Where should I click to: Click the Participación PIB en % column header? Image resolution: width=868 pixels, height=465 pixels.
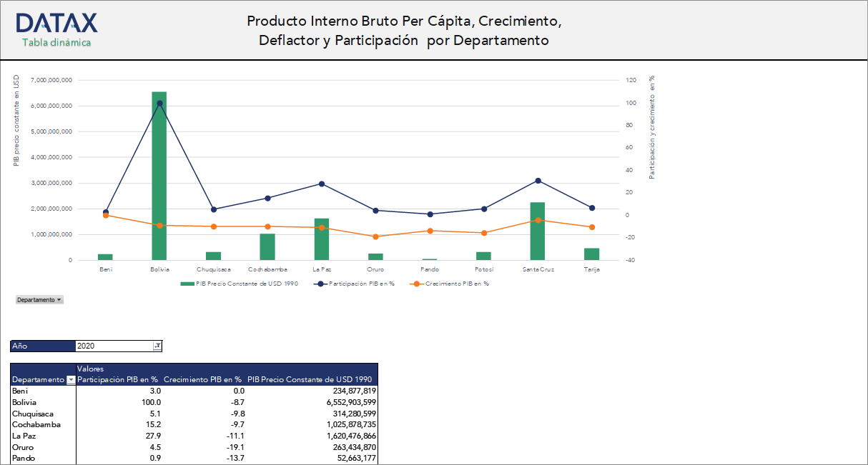[117, 379]
